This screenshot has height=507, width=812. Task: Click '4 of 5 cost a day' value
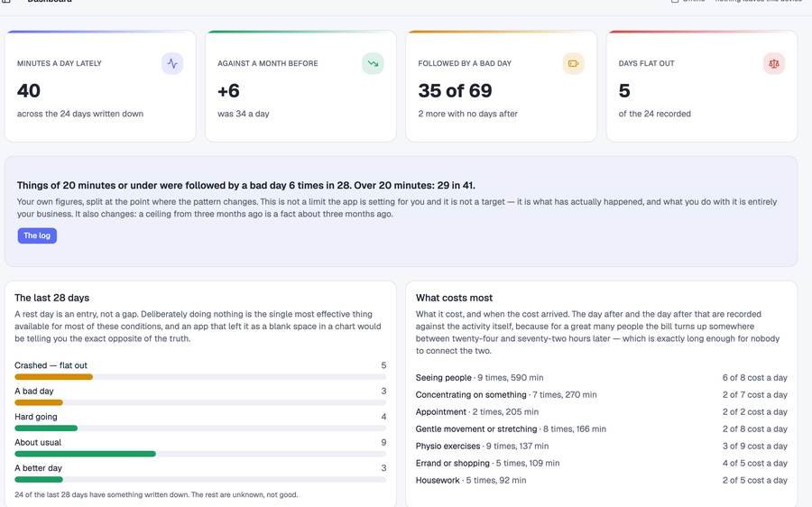point(755,463)
